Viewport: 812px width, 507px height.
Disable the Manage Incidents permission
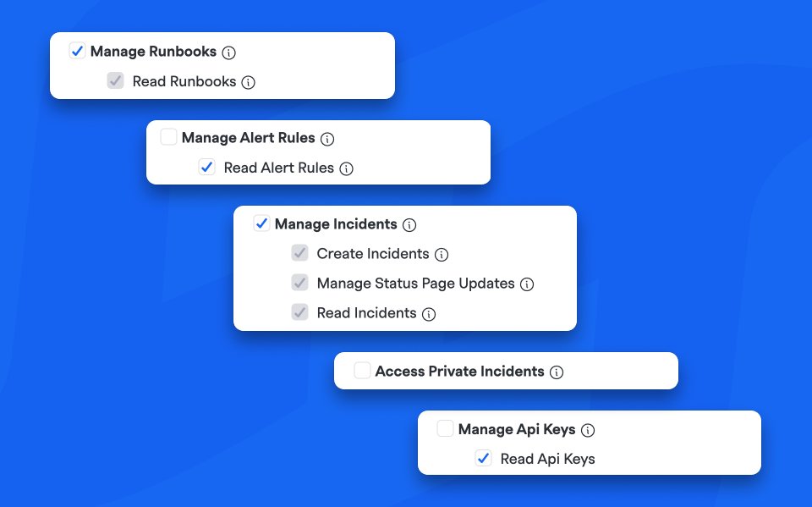click(261, 224)
